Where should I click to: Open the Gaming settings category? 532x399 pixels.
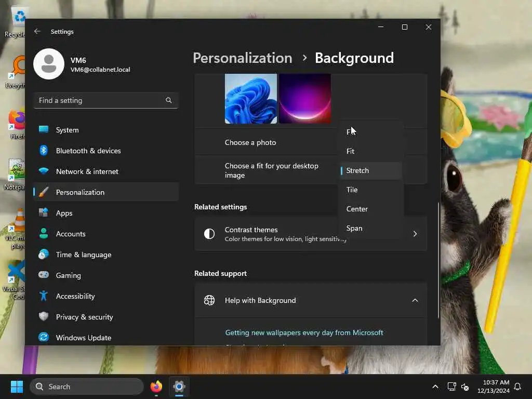pyautogui.click(x=106, y=275)
